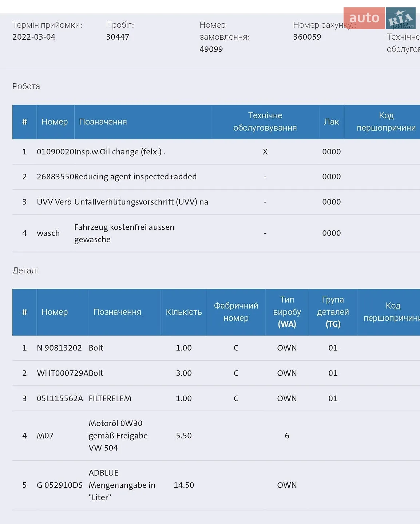Click the order number 49099
Image resolution: width=420 pixels, height=524 pixels.
(x=211, y=49)
